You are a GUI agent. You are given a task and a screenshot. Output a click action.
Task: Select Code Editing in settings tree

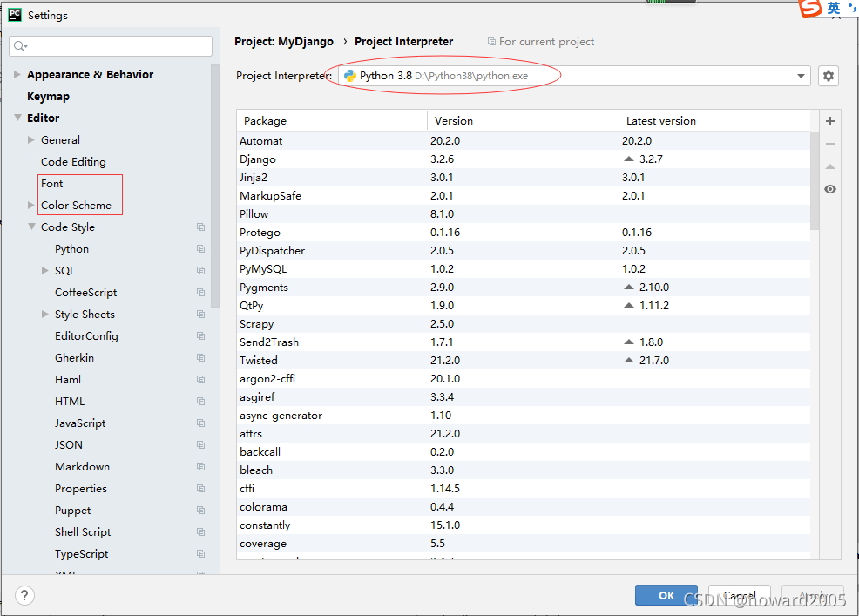tap(73, 162)
